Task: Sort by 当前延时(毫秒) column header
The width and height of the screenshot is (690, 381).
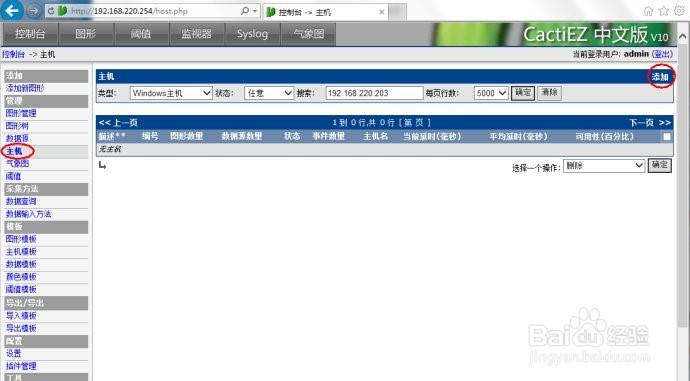Action: (432, 136)
